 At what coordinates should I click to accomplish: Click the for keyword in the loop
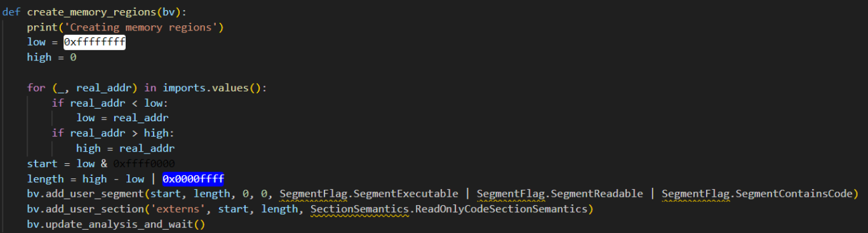36,88
